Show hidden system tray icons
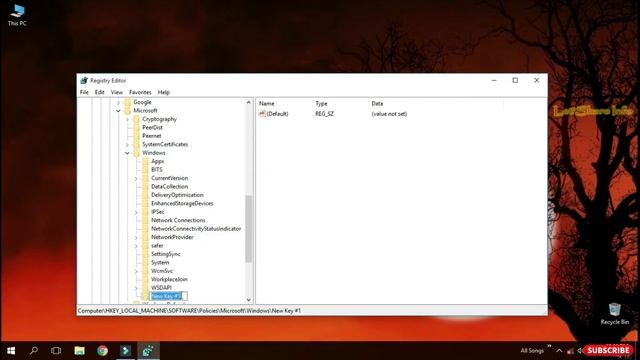 [x=559, y=351]
